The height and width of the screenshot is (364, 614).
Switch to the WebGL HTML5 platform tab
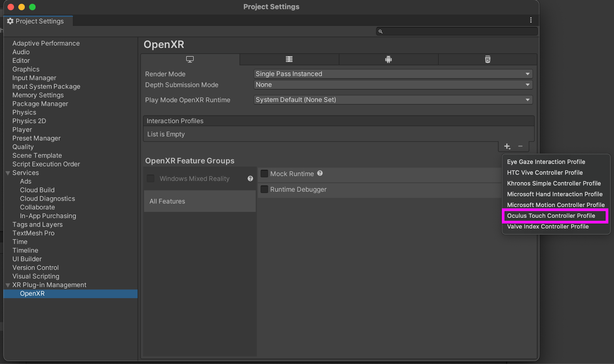(x=487, y=59)
